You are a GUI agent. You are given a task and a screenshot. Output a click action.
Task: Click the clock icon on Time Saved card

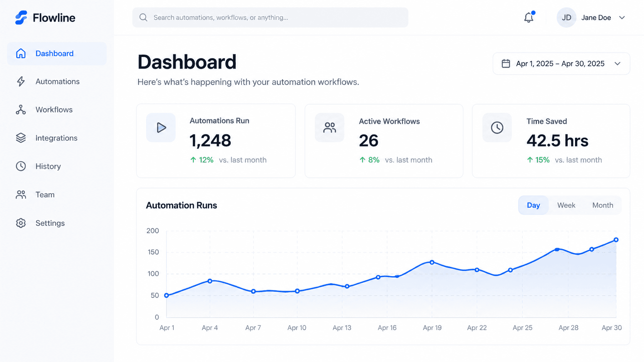[497, 128]
